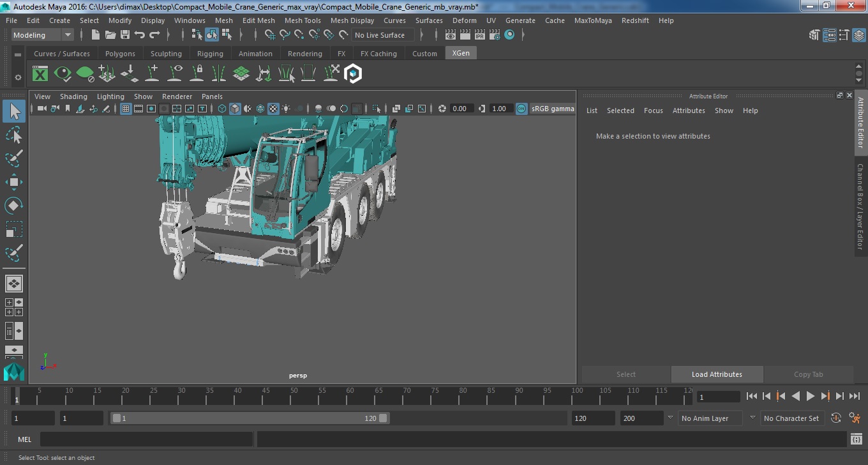Open shelf tabs menu icon
Image resolution: width=868 pixels, height=465 pixels.
tap(18, 55)
